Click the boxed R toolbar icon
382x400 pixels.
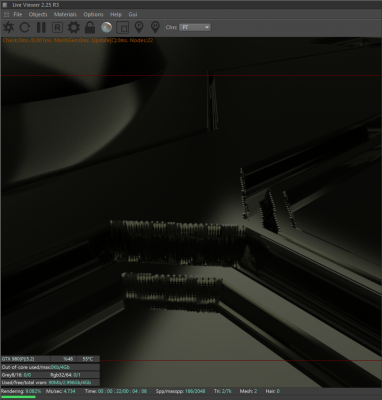point(57,27)
